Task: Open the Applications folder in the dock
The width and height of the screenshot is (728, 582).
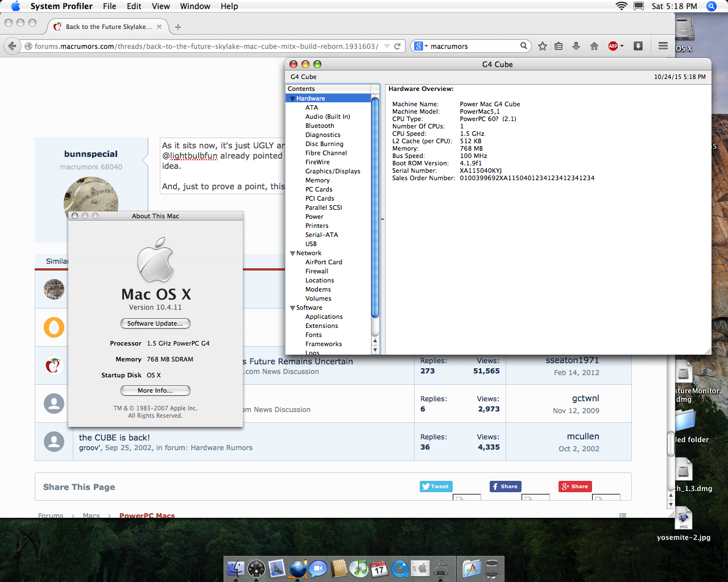Action: (x=471, y=568)
